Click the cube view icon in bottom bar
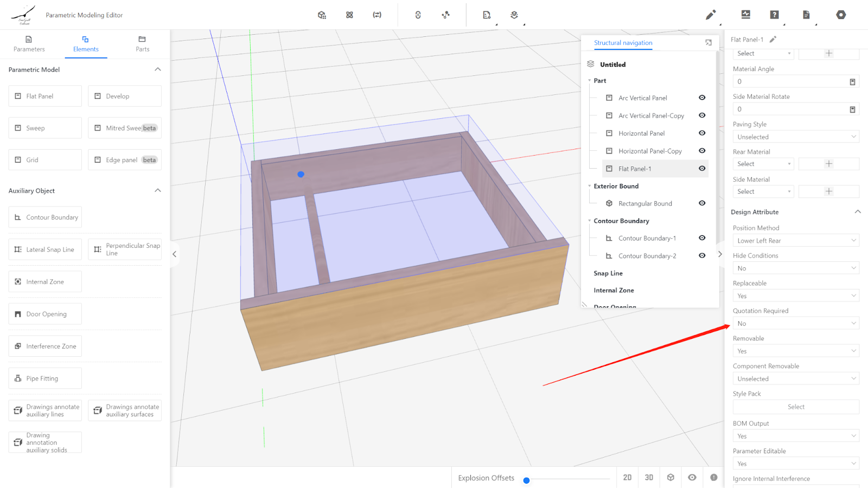The image size is (868, 488). 671,478
